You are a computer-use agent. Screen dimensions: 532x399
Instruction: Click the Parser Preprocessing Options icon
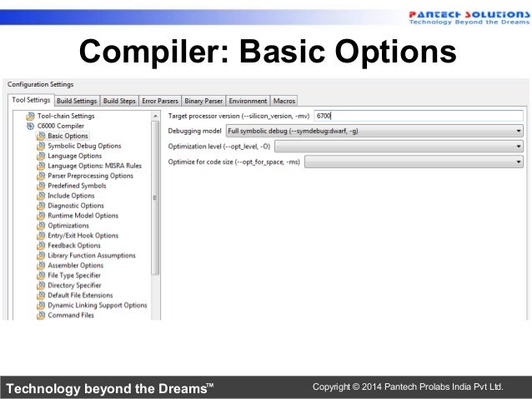[x=41, y=176]
